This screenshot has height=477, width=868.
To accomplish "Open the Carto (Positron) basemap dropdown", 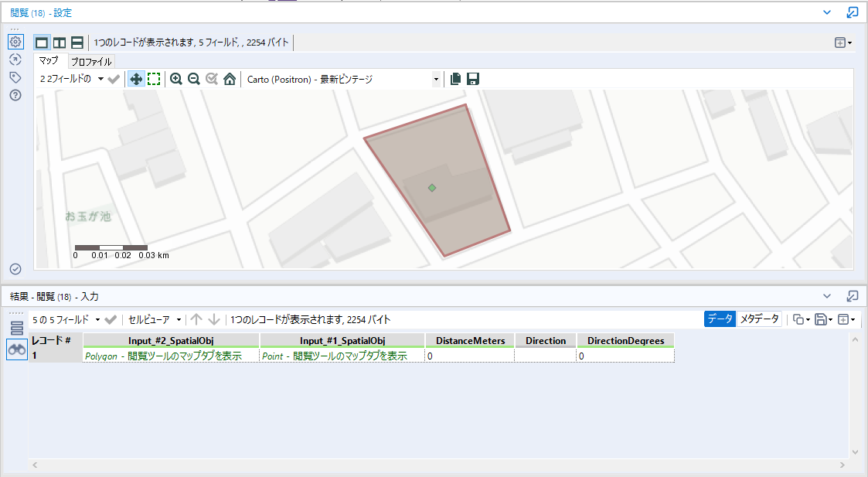I will 435,78.
